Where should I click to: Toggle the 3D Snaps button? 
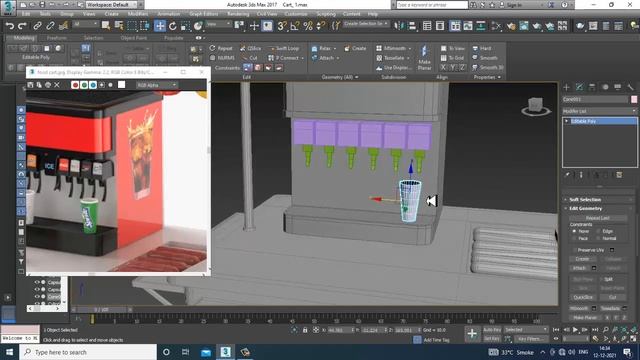point(282,26)
